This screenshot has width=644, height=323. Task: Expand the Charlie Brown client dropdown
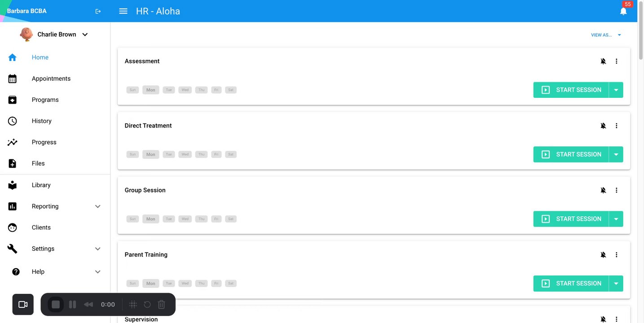(x=85, y=35)
